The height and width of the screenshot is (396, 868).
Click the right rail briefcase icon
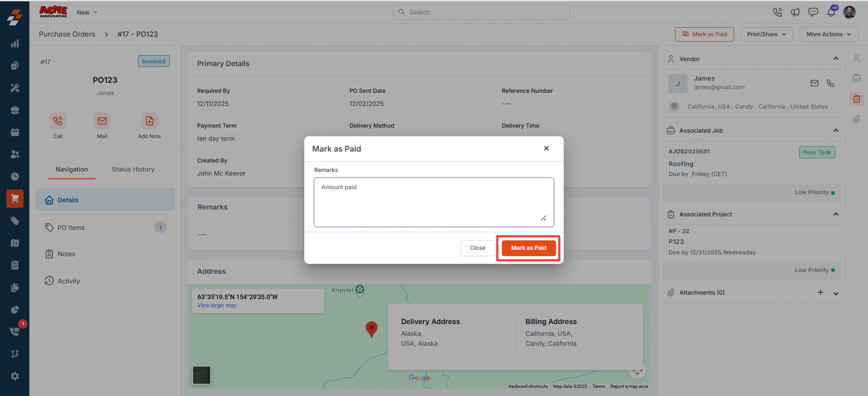(857, 78)
